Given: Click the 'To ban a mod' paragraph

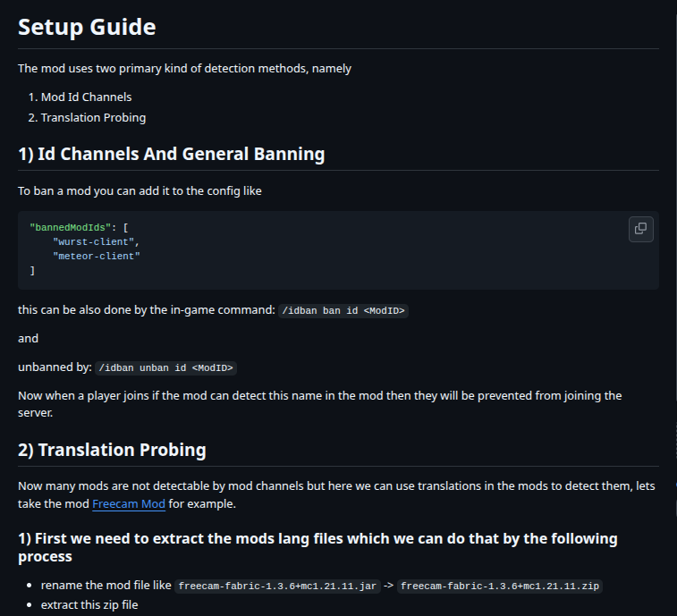Looking at the screenshot, I should [140, 191].
